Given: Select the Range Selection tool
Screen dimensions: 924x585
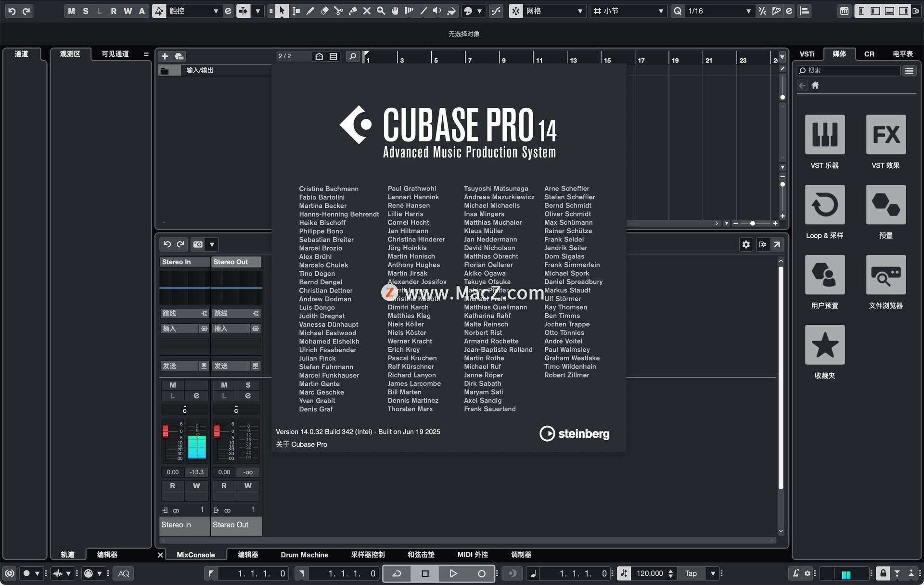Looking at the screenshot, I should [x=296, y=11].
